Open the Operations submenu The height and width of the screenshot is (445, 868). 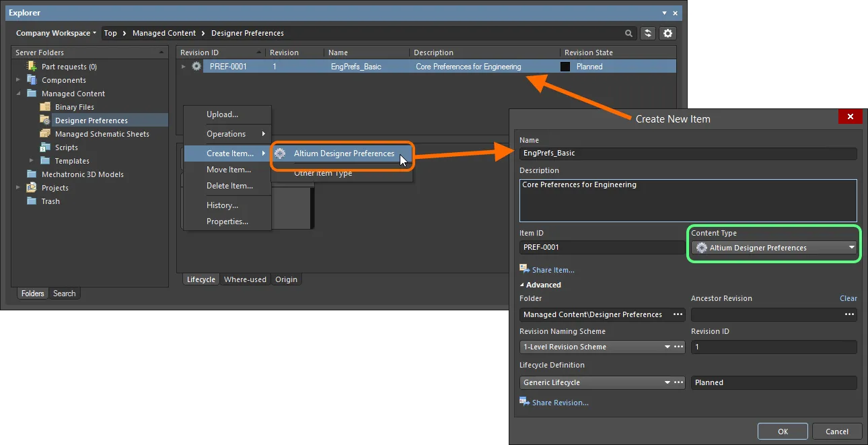227,134
